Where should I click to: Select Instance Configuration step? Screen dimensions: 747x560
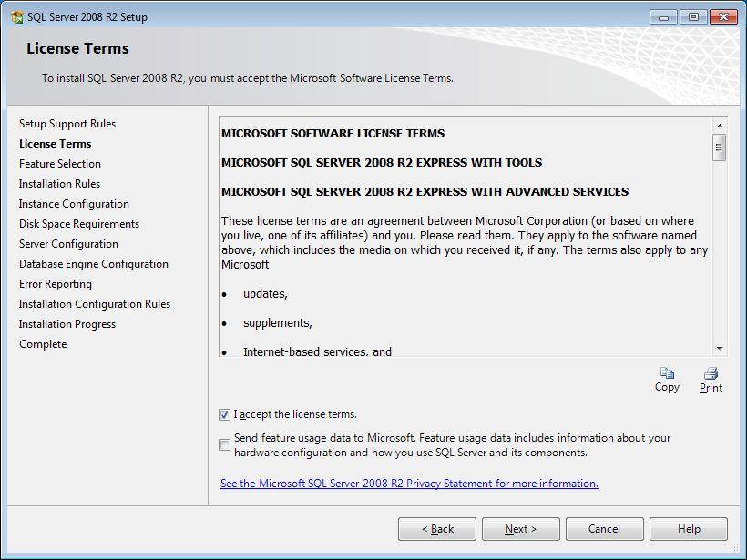[74, 204]
